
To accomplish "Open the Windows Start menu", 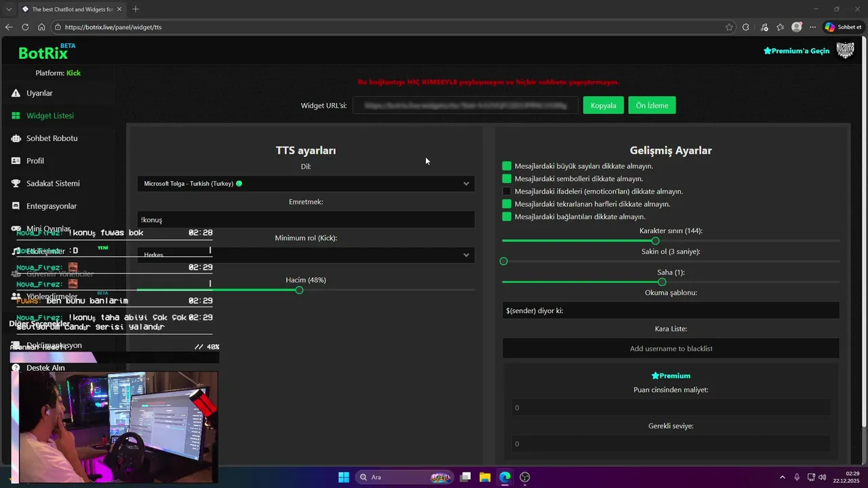I will [x=344, y=477].
